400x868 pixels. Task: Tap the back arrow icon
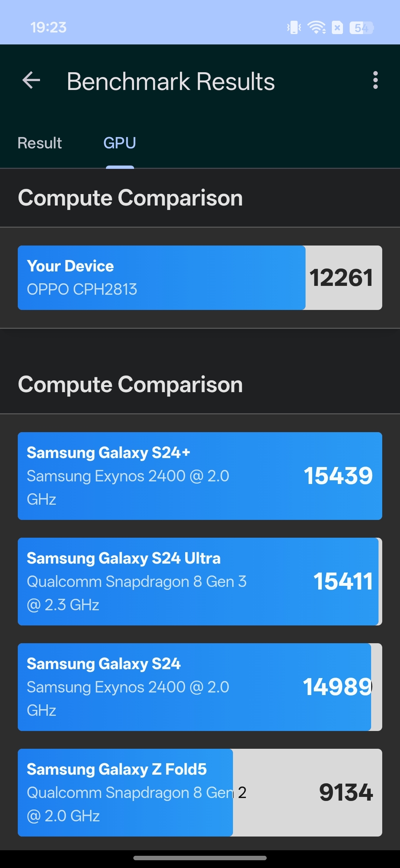(x=31, y=80)
